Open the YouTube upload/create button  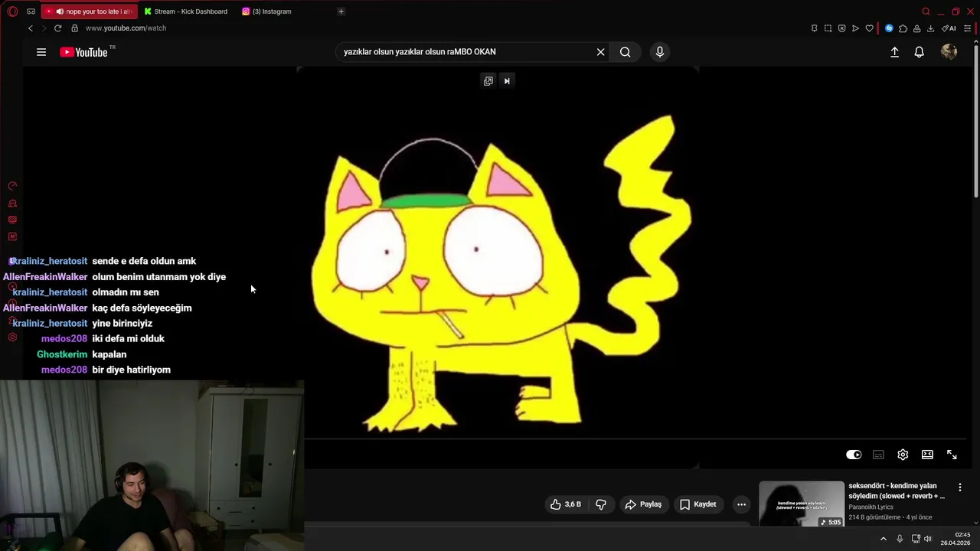tap(894, 52)
